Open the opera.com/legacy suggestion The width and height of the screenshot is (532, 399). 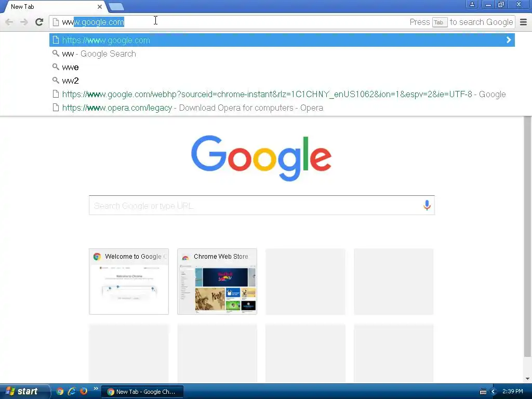click(x=282, y=108)
